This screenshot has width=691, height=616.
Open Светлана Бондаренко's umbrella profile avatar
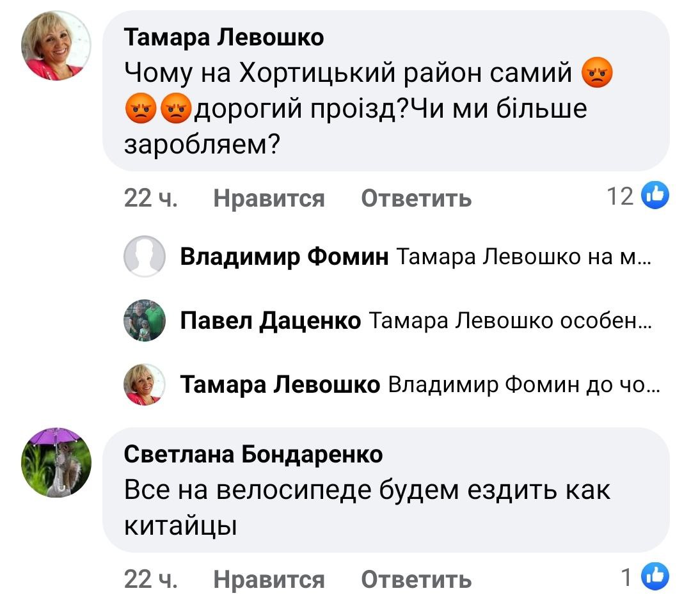[57, 461]
